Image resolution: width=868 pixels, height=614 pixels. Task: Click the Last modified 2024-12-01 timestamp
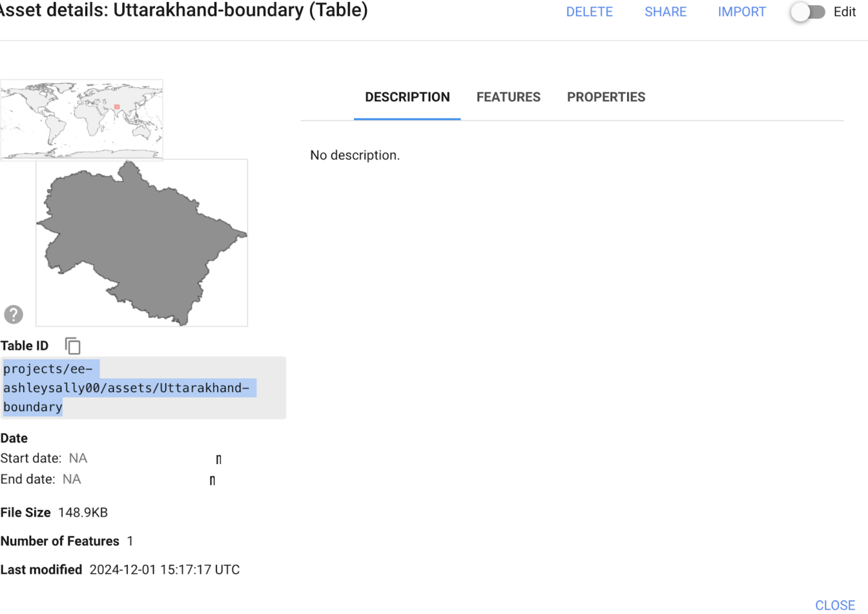coord(165,569)
